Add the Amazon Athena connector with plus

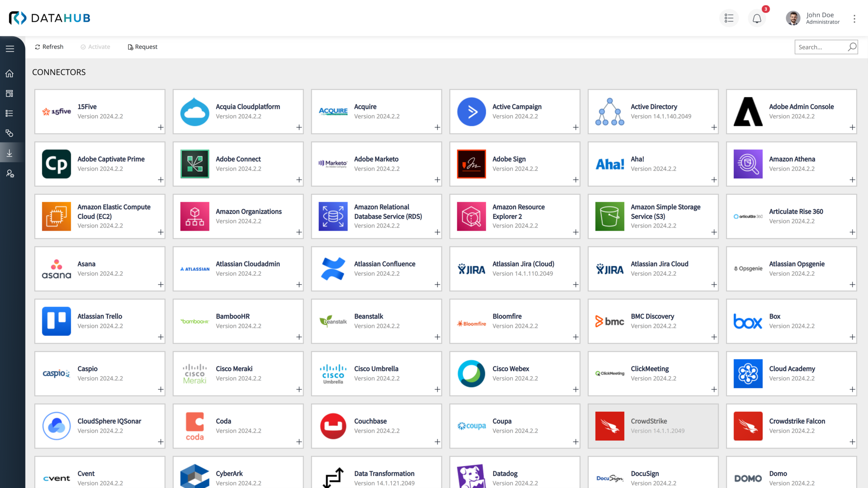852,180
